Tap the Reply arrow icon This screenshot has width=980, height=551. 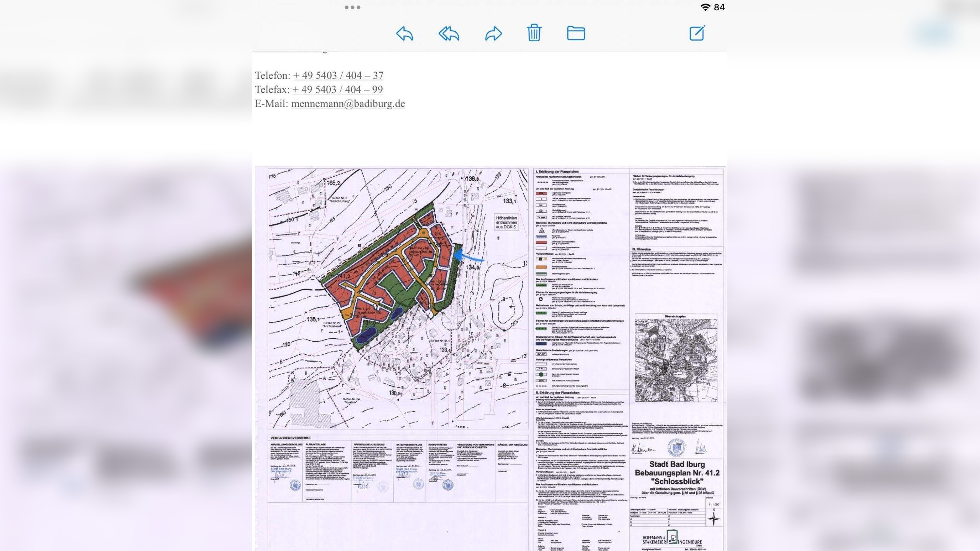(x=404, y=34)
